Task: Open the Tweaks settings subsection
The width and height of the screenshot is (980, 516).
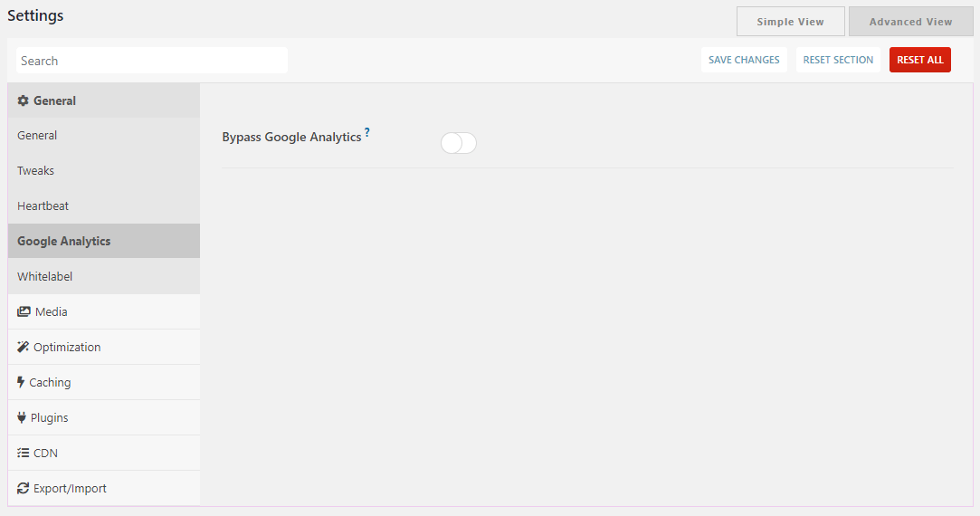Action: pyautogui.click(x=36, y=170)
